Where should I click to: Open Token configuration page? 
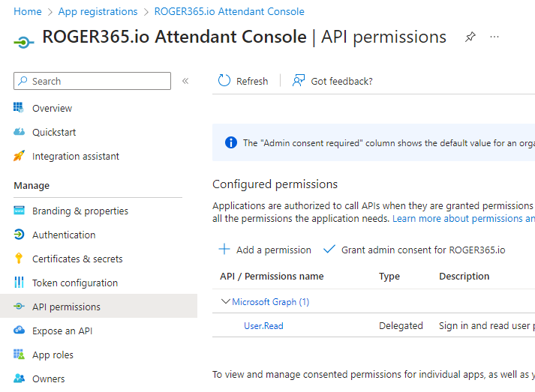tap(75, 283)
